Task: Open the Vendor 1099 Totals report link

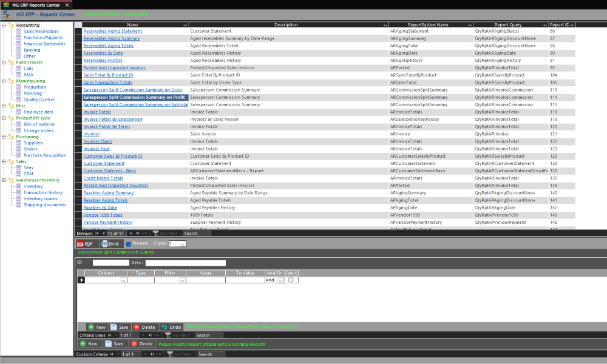Action: 103,215
